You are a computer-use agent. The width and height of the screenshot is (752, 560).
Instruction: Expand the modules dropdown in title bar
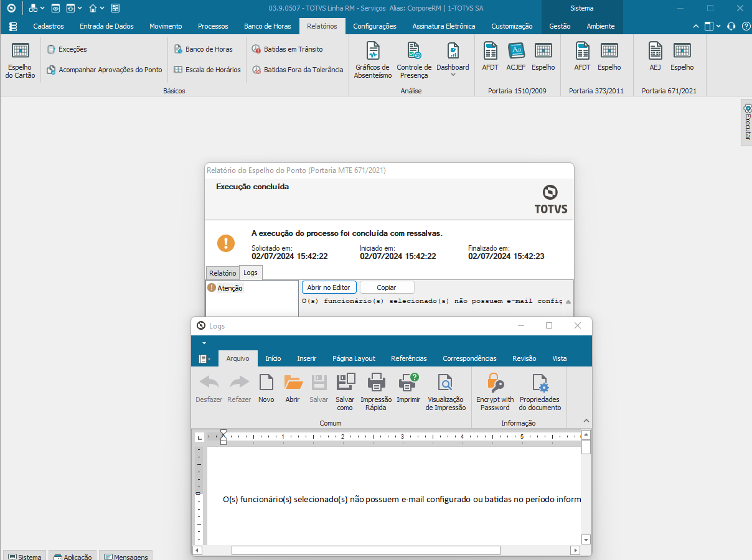pyautogui.click(x=42, y=8)
